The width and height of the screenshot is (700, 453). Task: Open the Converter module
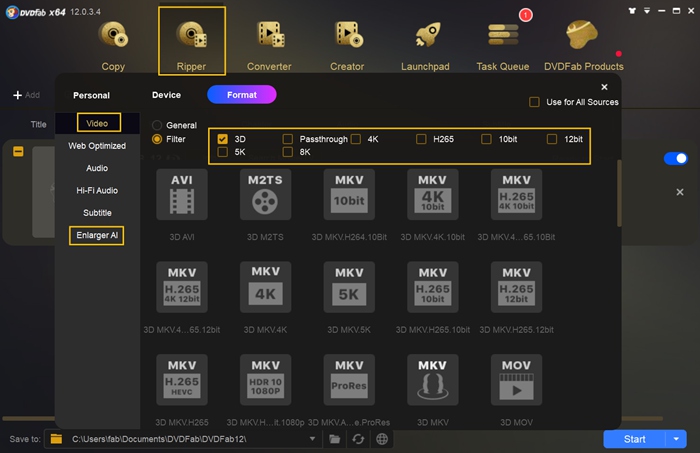tap(269, 45)
